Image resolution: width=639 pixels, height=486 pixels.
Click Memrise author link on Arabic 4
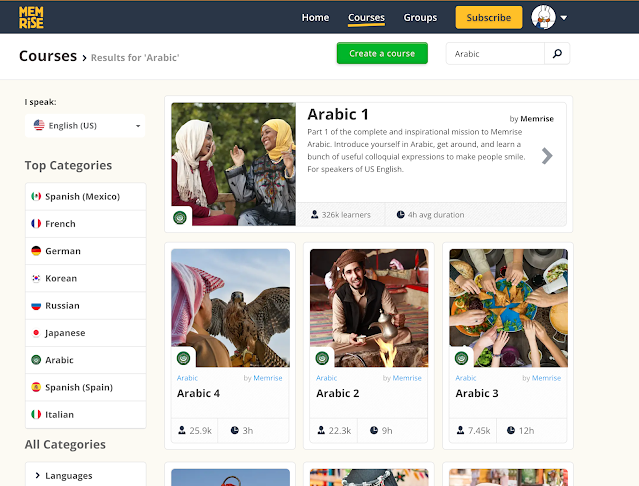(268, 378)
